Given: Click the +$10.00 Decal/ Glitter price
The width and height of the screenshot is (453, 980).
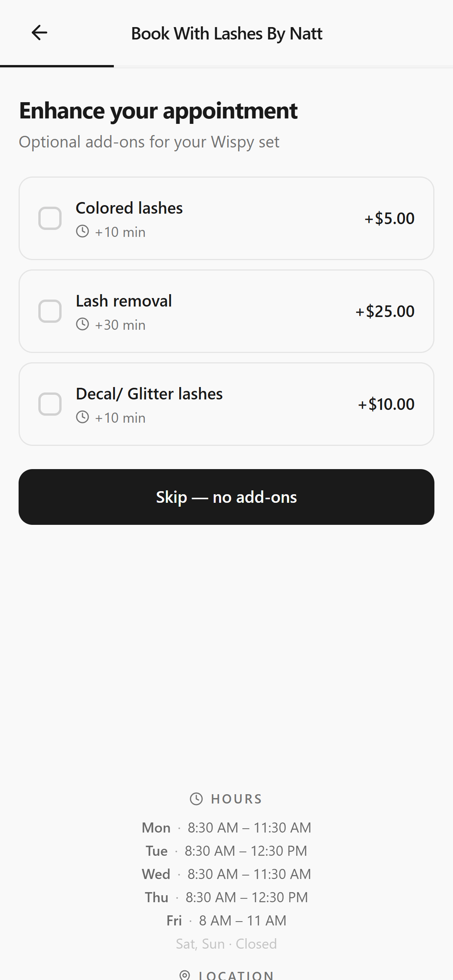Looking at the screenshot, I should (386, 404).
